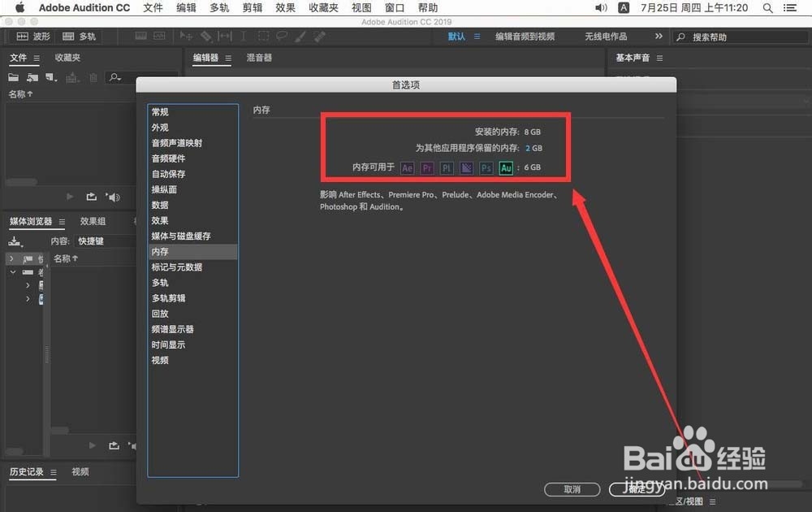Play preview in the Files panel
Viewport: 812px width, 512px height.
[x=70, y=197]
